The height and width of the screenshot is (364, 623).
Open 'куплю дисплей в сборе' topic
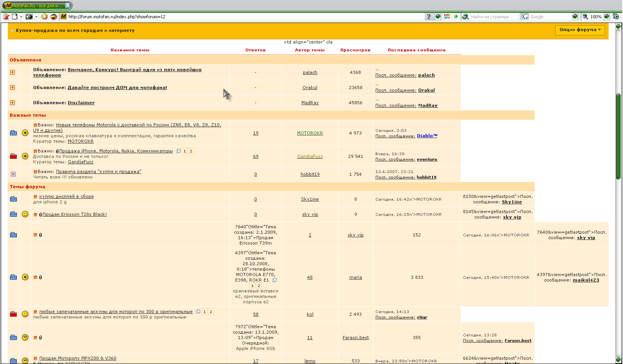(67, 196)
